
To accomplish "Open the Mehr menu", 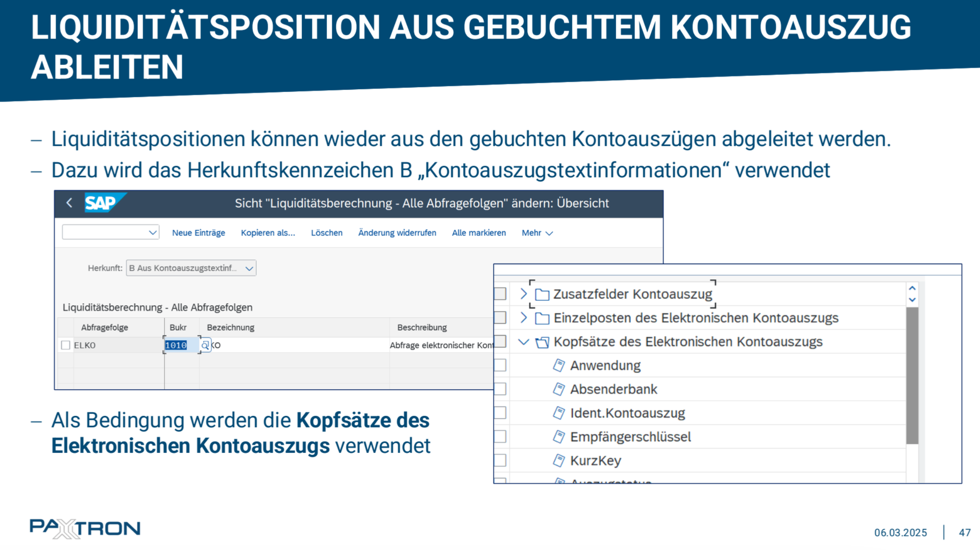I will 537,233.
